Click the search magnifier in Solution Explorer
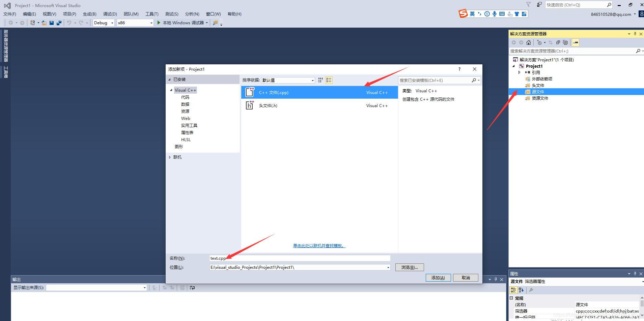Image resolution: width=644 pixels, height=321 pixels. pyautogui.click(x=639, y=51)
